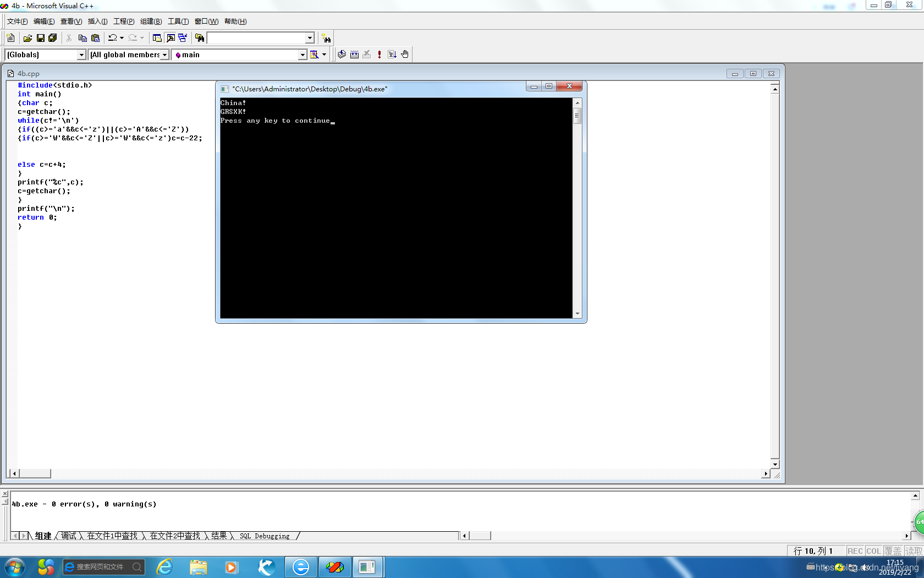This screenshot has height=578, width=924.
Task: Click the 'return 0;' code line
Action: tap(37, 217)
